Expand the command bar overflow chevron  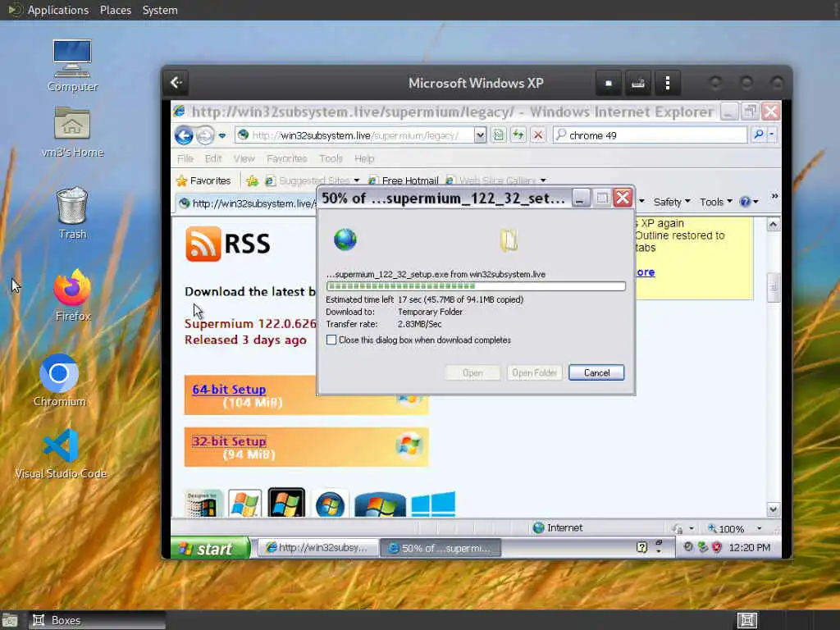pos(774,197)
